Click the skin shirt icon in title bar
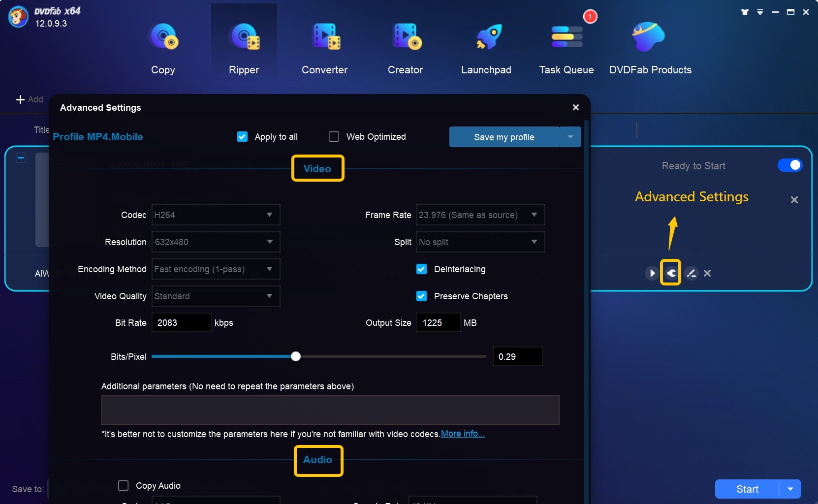 click(x=745, y=12)
